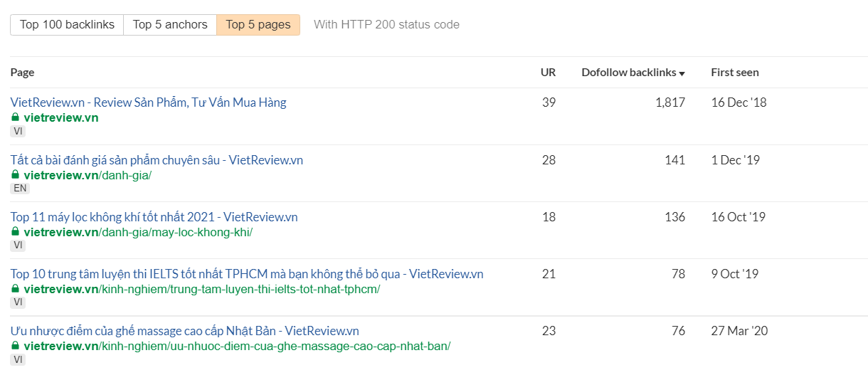Click the UR value 23
Screen dimensions: 868x380
549,331
